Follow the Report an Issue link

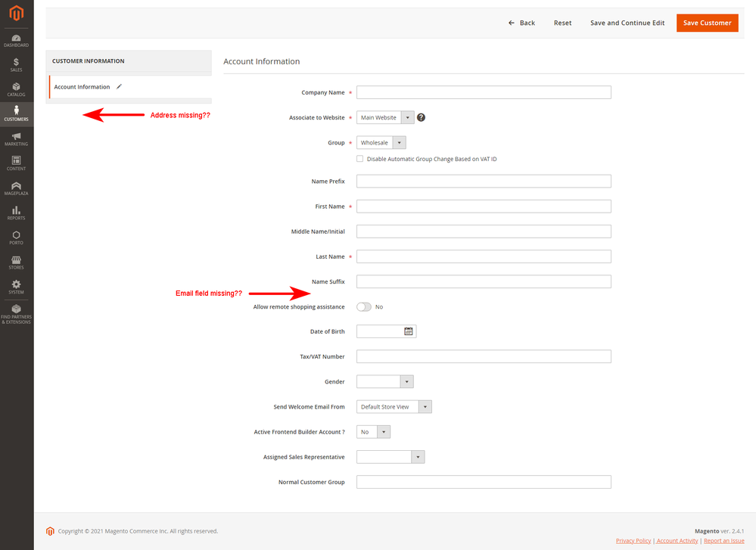click(723, 541)
